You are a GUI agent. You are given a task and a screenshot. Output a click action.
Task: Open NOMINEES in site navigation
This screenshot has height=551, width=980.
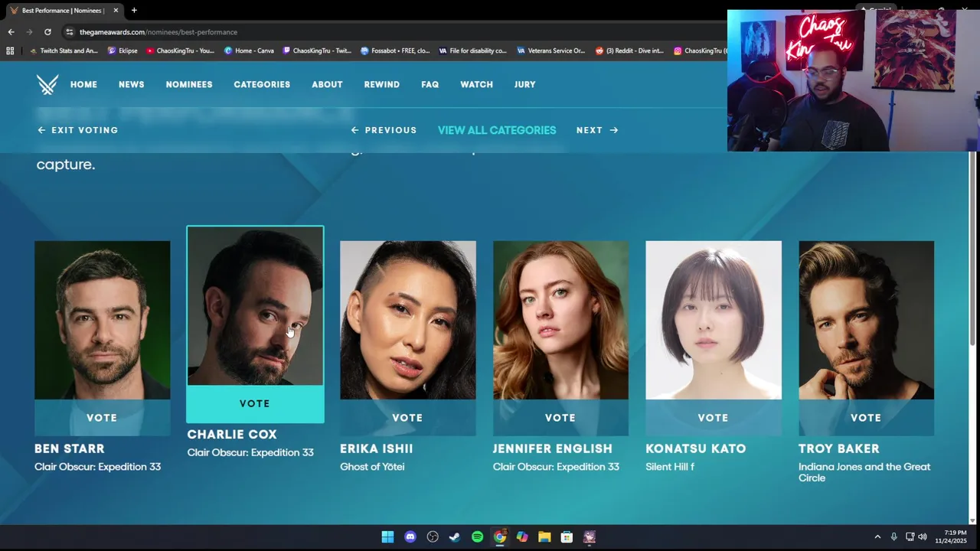tap(189, 84)
